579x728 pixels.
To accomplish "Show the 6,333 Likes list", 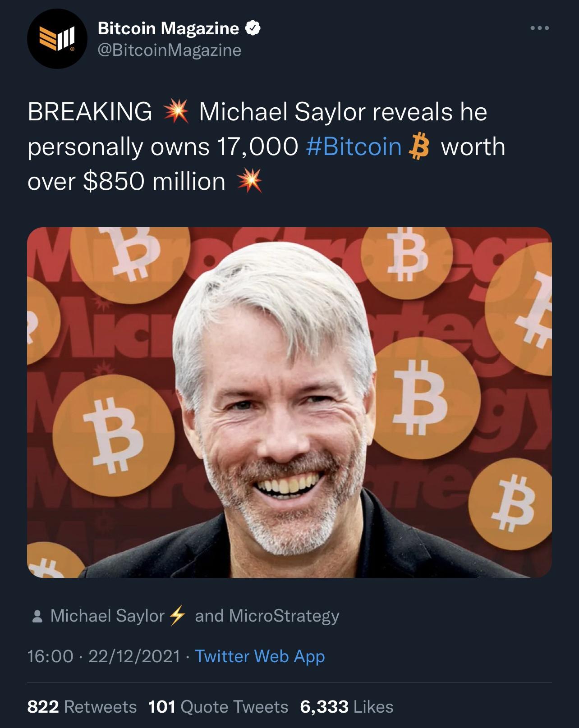I will [347, 706].
